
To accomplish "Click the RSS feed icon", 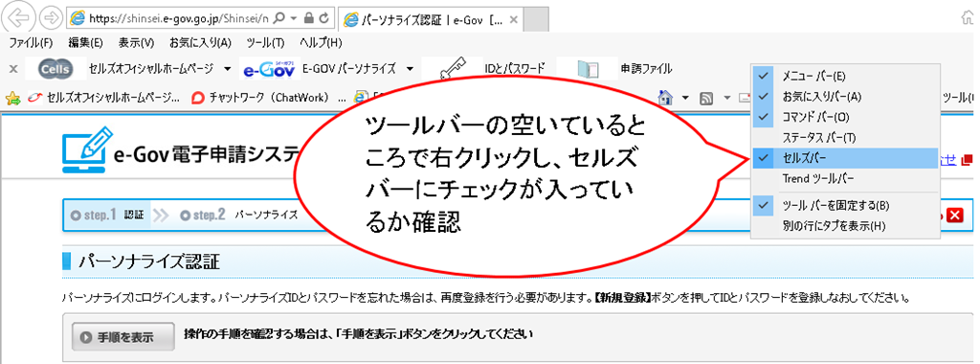I will 706,98.
